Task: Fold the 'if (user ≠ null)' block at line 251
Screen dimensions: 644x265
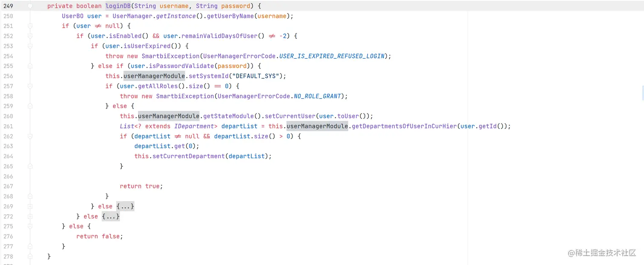Action: tap(30, 26)
